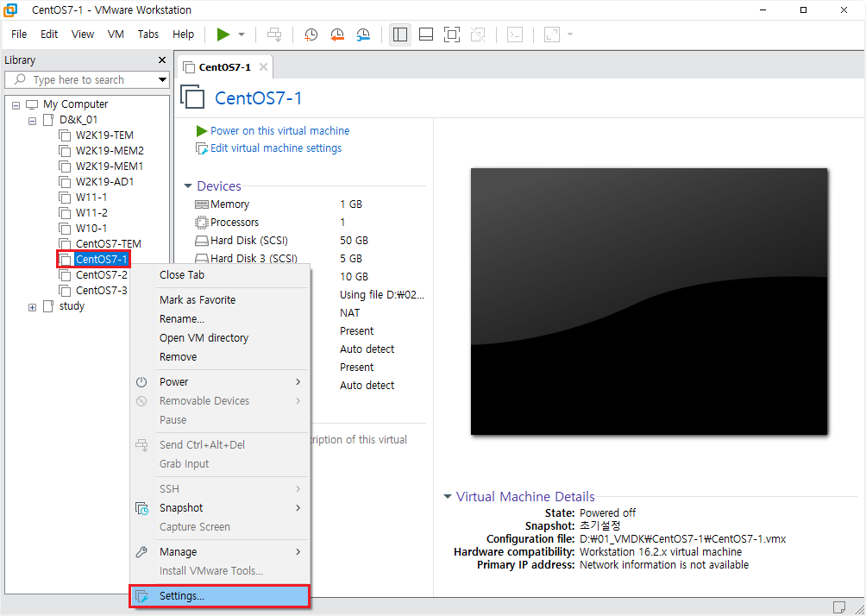Choose Settings... in context menu
This screenshot has height=616, width=866.
(220, 596)
